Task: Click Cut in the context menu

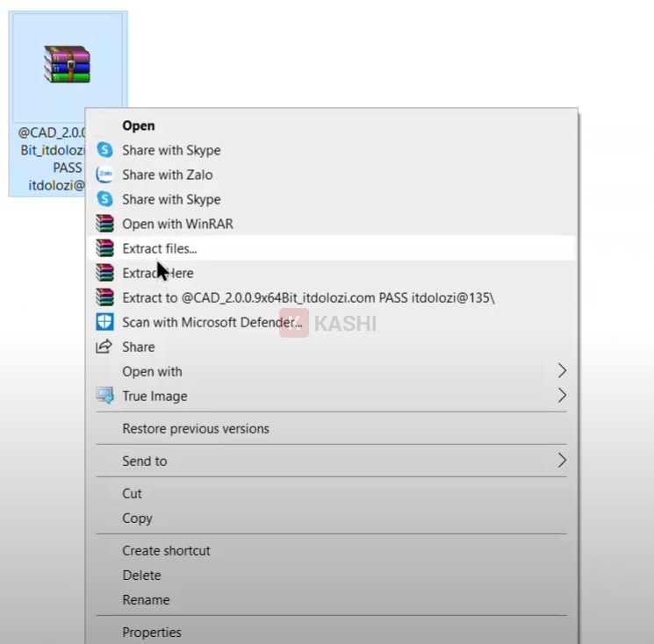Action: pyautogui.click(x=133, y=493)
